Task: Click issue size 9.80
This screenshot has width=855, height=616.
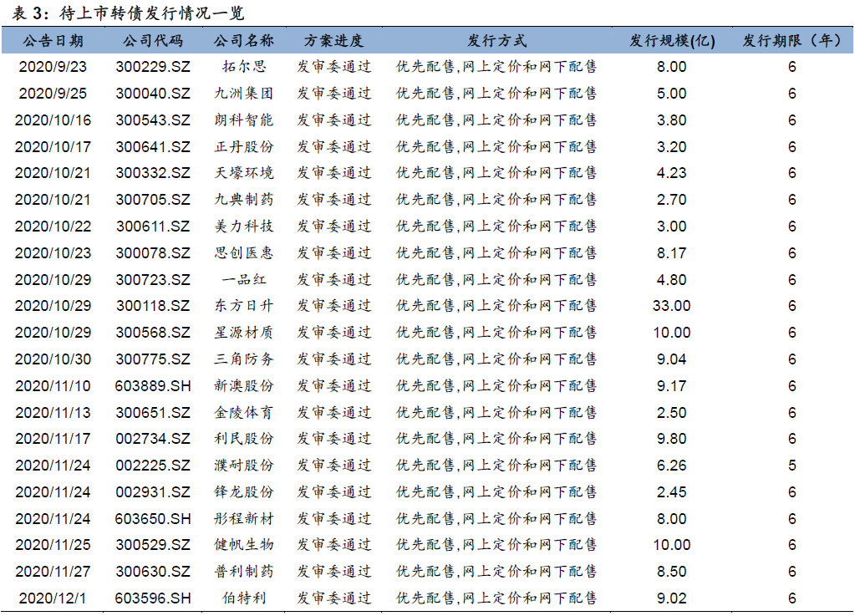Action: 672,440
